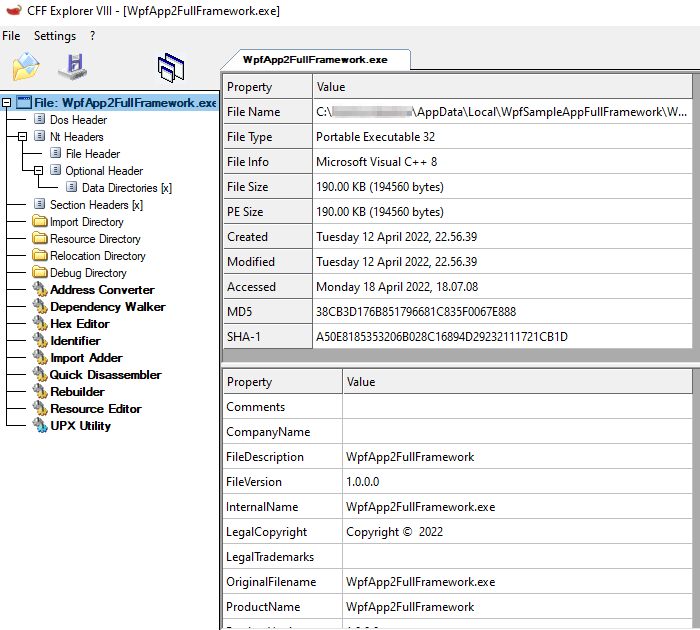The image size is (700, 630).
Task: Click the MD5 hash value cell
Action: 415,312
